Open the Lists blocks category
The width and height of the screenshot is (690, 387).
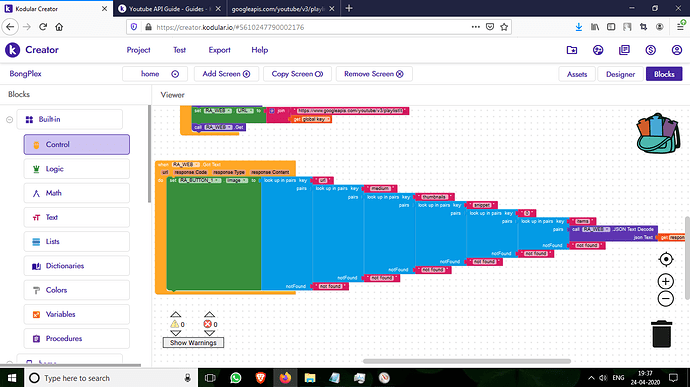coord(77,241)
